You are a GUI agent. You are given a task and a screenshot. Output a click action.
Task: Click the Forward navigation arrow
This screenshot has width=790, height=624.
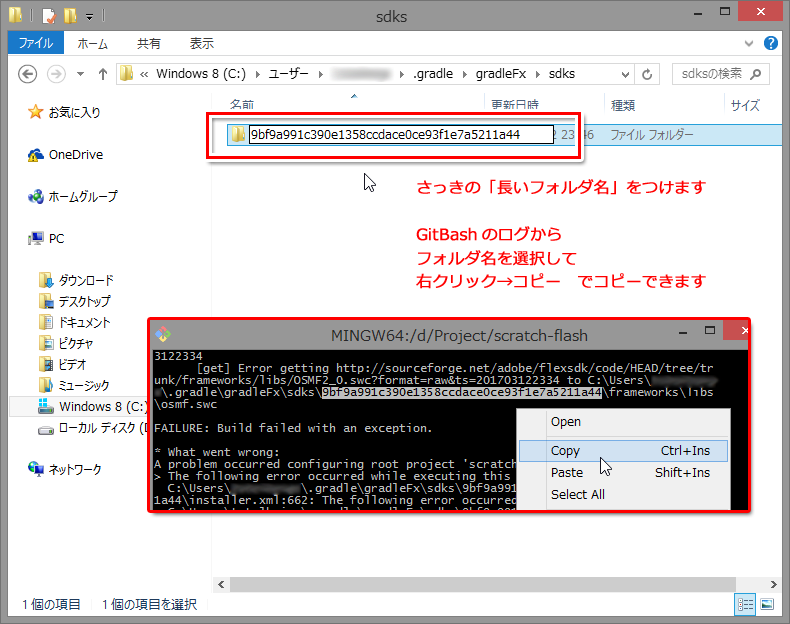pyautogui.click(x=56, y=75)
